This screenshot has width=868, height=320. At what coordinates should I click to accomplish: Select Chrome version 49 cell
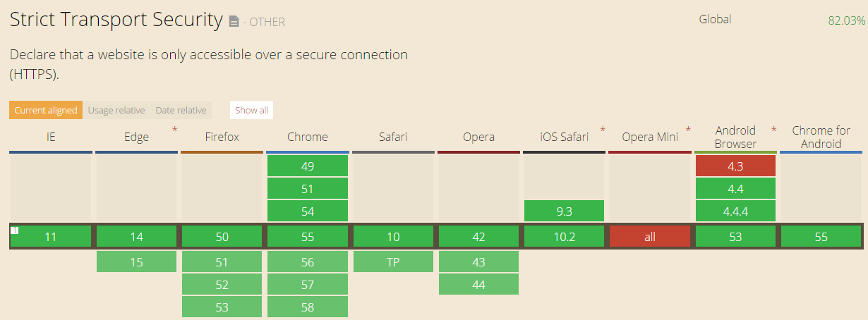click(x=307, y=166)
